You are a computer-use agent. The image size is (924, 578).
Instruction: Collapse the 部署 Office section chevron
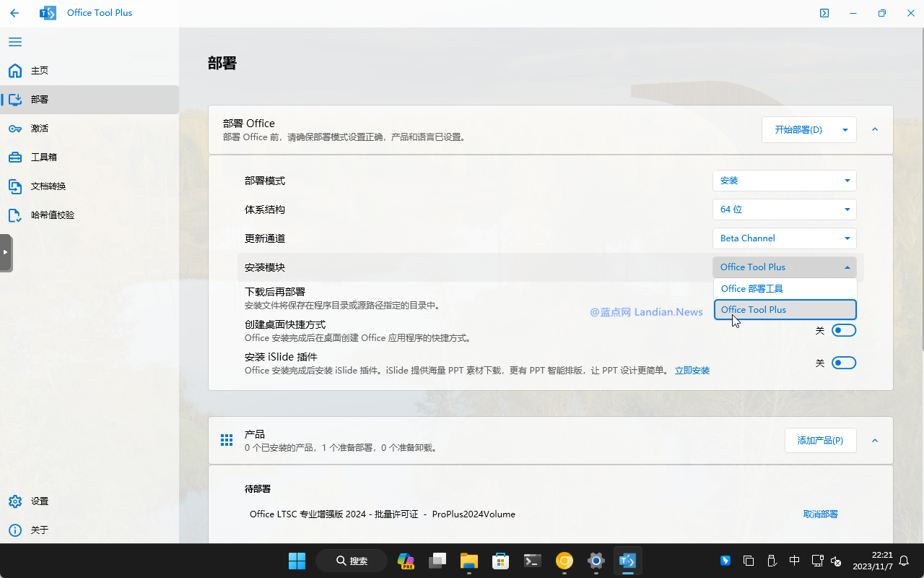point(875,130)
